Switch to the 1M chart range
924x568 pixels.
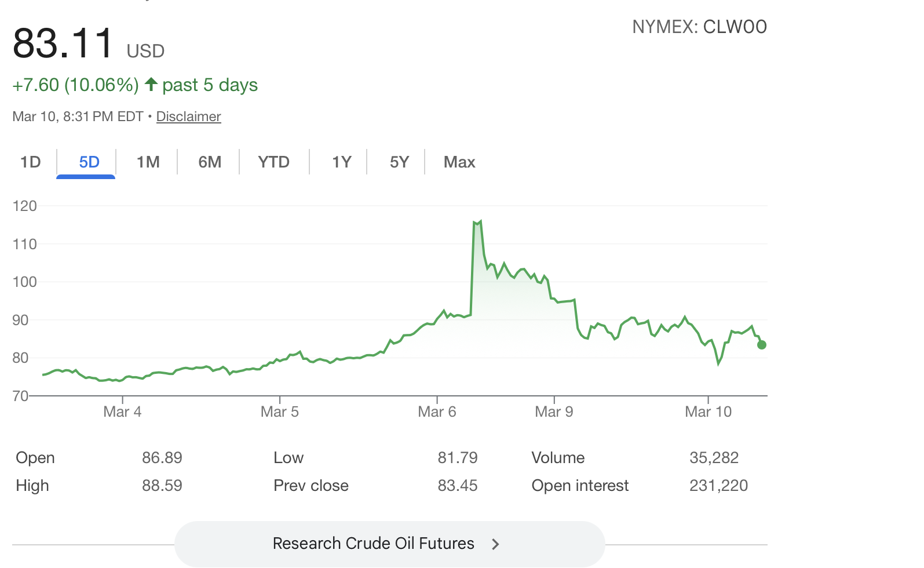[148, 162]
